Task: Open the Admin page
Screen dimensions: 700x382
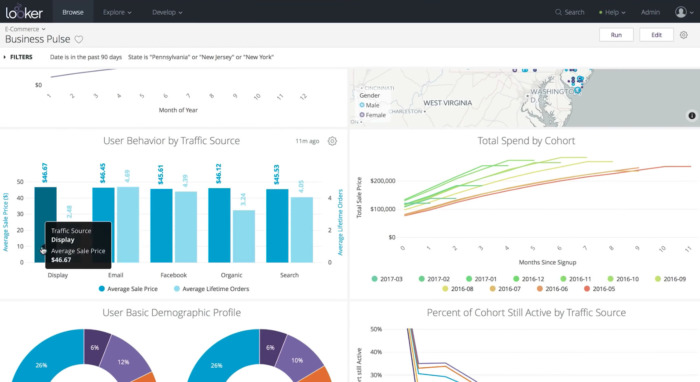Action: coord(650,12)
